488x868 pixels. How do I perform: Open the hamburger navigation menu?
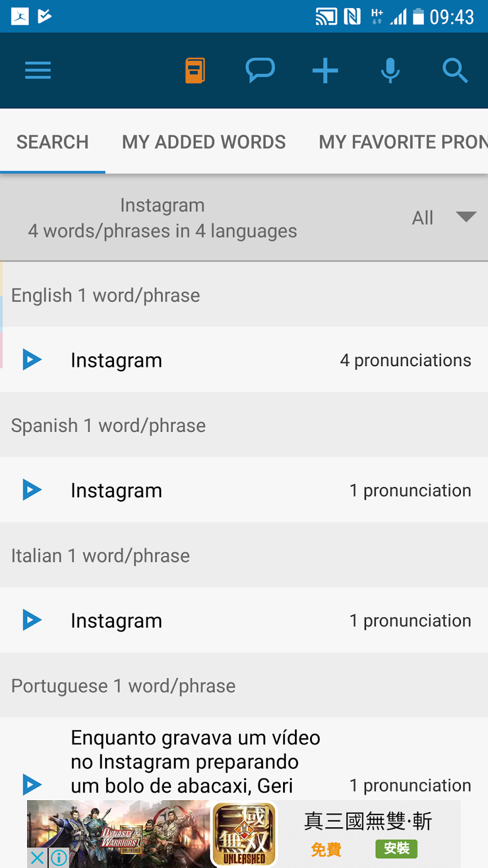click(x=38, y=71)
